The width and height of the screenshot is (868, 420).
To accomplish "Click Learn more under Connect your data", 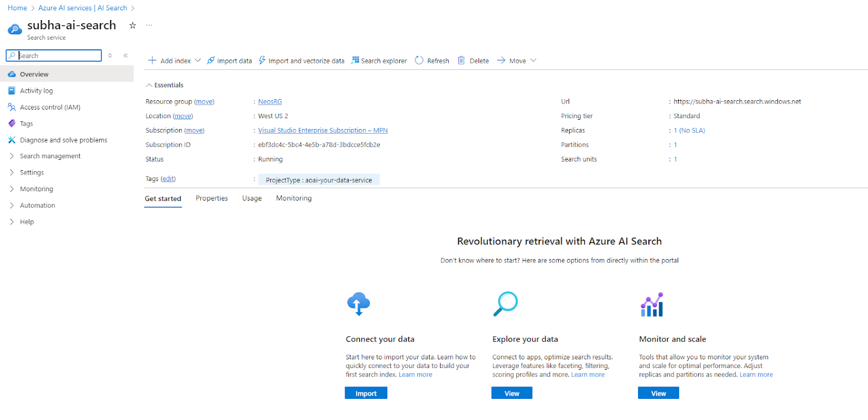I will click(416, 374).
